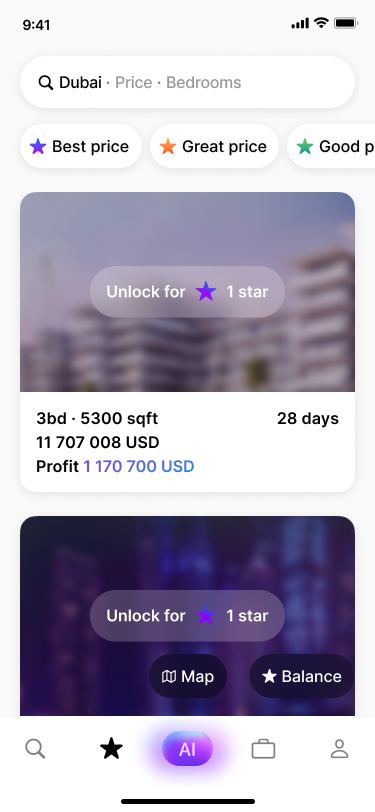Tap the white star on Balance button

pos(269,676)
